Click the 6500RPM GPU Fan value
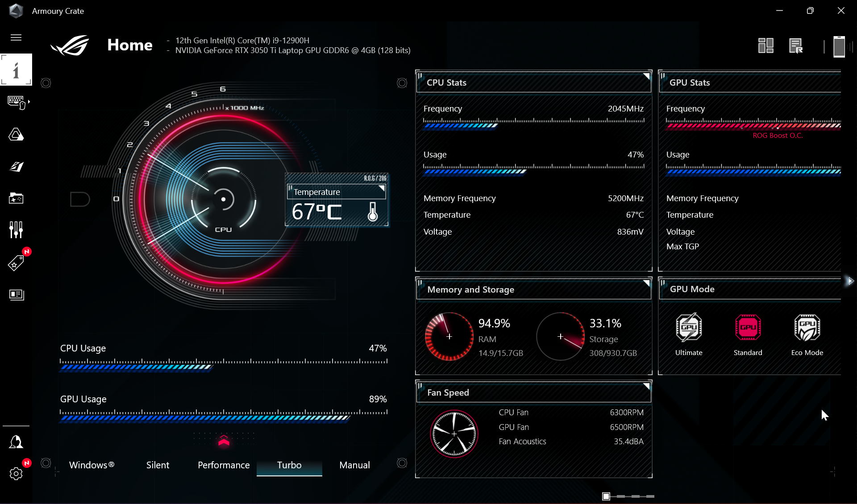857x504 pixels. point(627,427)
